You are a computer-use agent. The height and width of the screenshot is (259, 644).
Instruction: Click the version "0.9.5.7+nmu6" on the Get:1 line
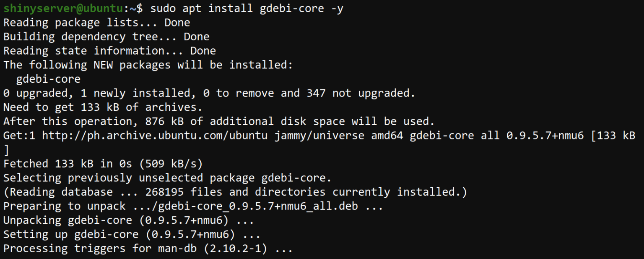pyautogui.click(x=545, y=136)
